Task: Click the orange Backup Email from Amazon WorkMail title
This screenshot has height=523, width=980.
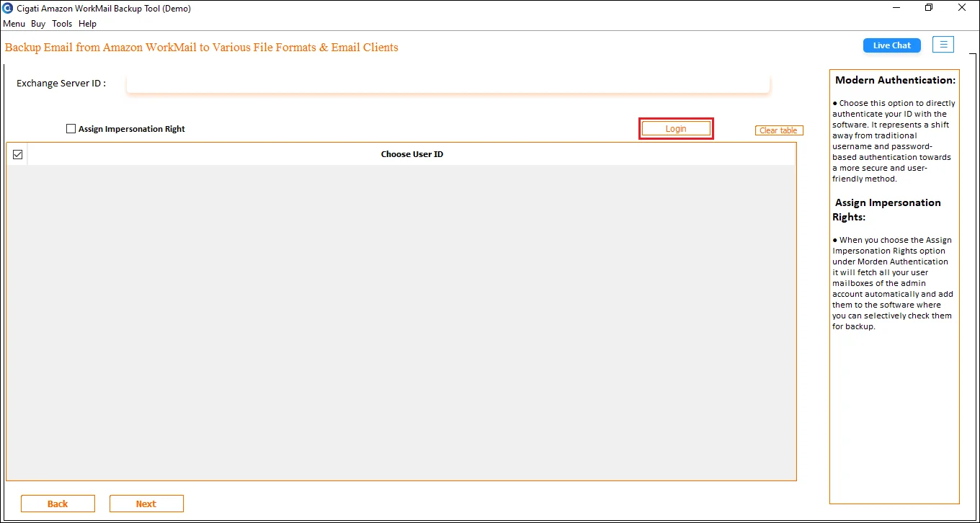Action: tap(202, 48)
